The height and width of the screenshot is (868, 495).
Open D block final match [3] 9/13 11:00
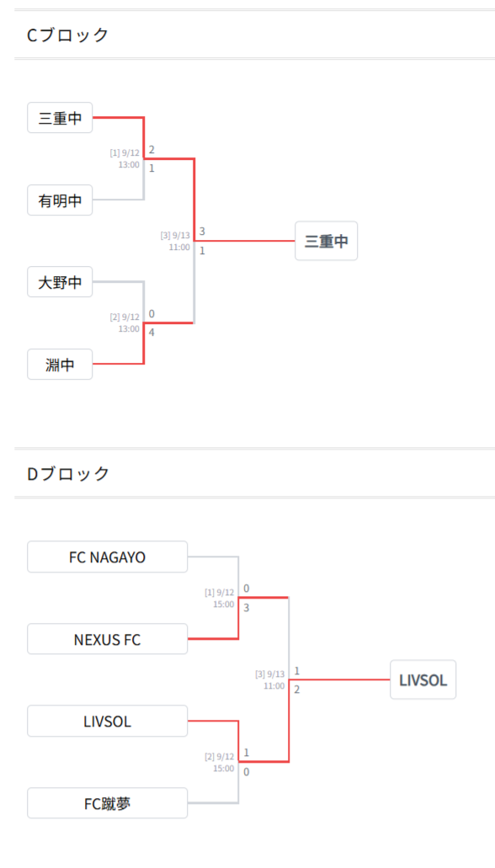tap(269, 679)
